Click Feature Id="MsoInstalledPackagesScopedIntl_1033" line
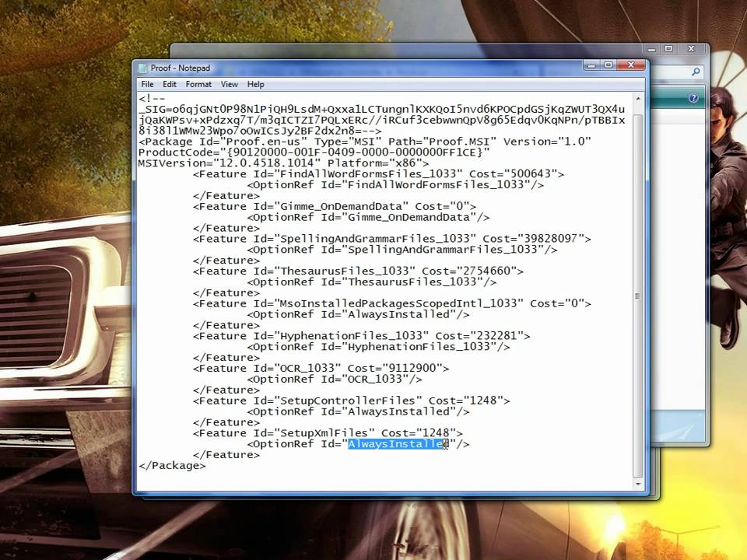The width and height of the screenshot is (747, 560). coord(392,303)
